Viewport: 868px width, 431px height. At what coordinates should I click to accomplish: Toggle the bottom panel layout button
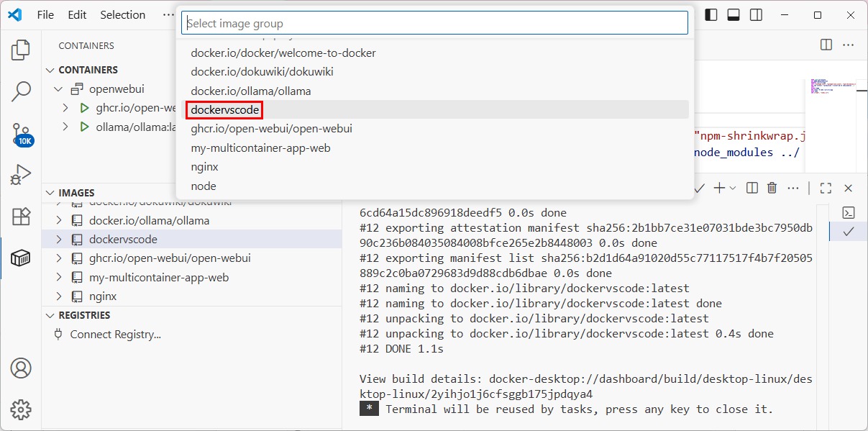734,14
